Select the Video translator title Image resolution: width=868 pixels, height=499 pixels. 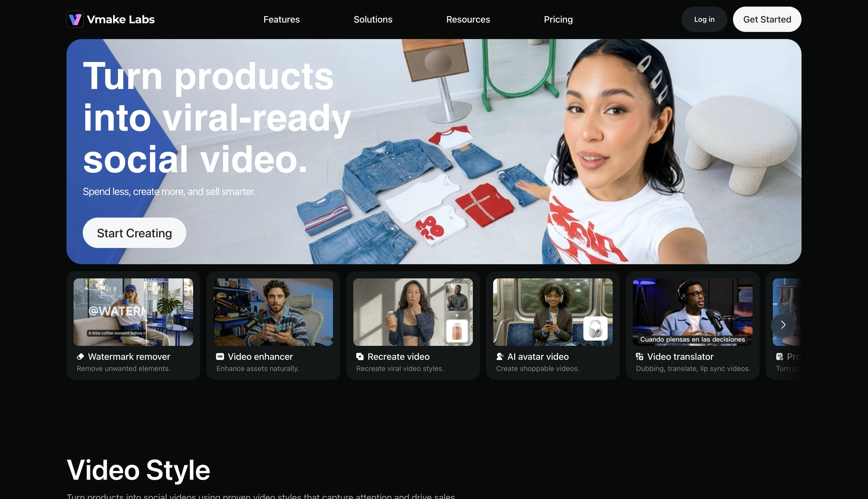tap(680, 357)
